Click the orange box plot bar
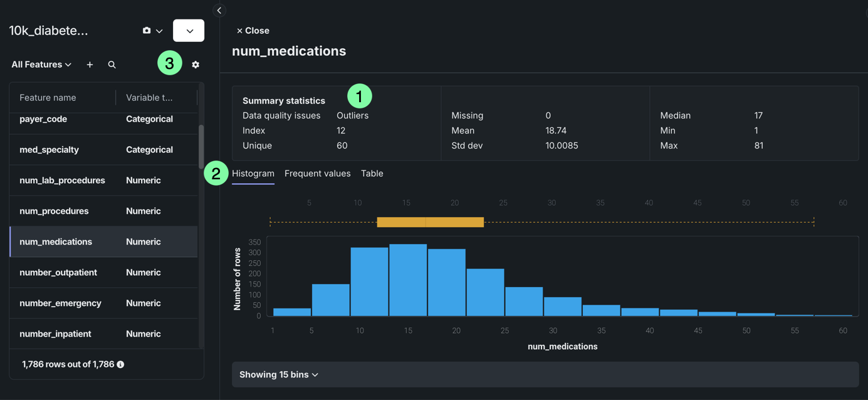868x400 pixels. 430,222
